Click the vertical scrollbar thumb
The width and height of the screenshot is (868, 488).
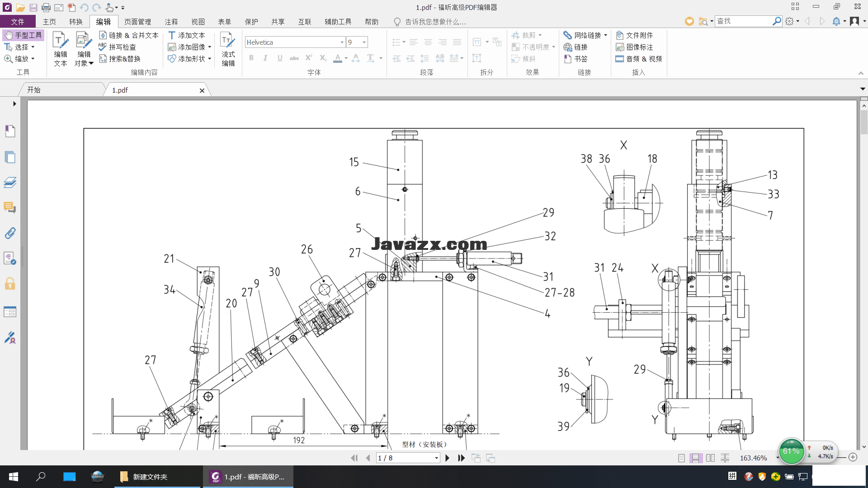864,122
